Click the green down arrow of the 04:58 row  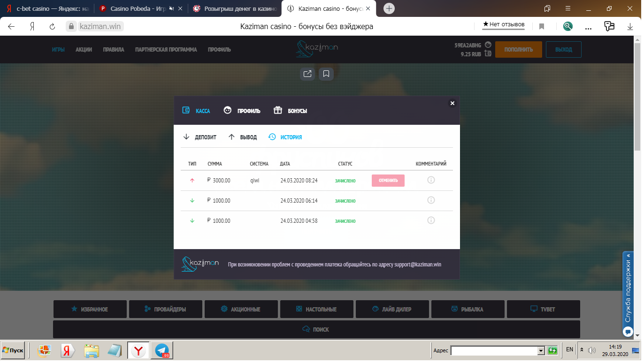point(192,221)
